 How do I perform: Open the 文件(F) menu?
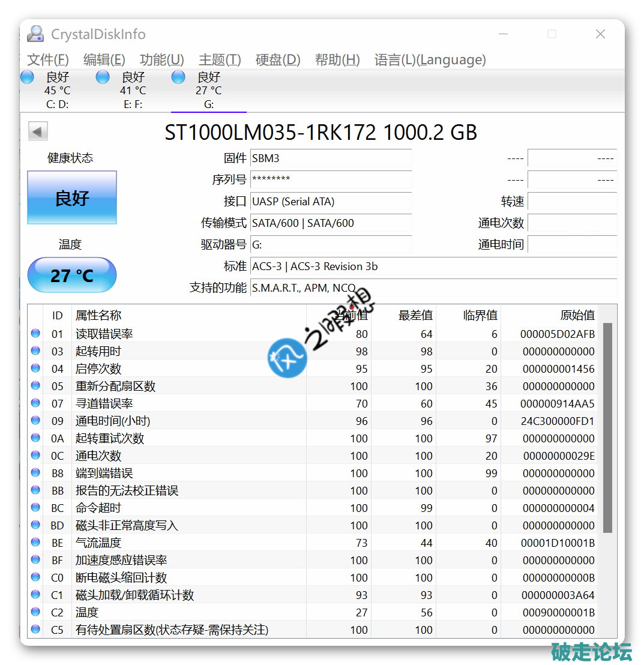48,60
